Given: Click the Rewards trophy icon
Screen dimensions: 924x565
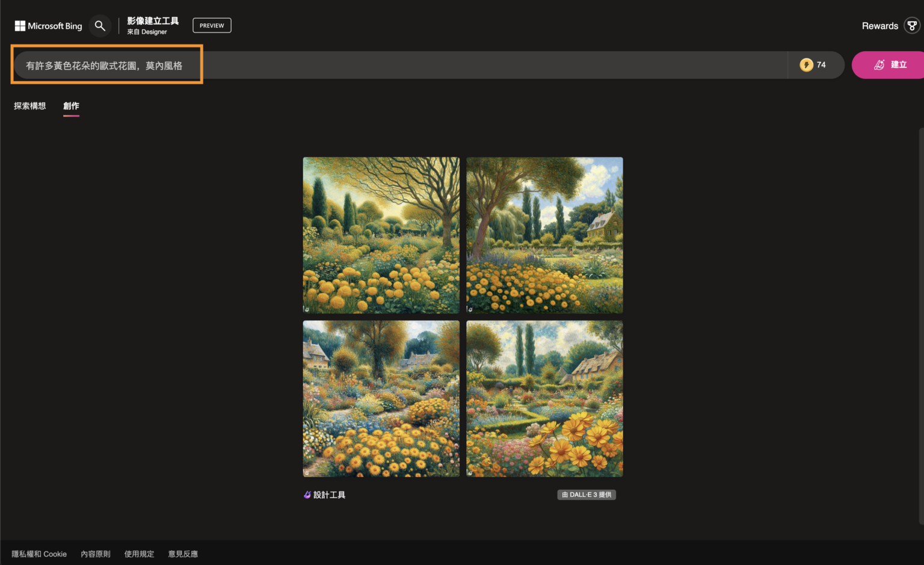Looking at the screenshot, I should click(912, 26).
